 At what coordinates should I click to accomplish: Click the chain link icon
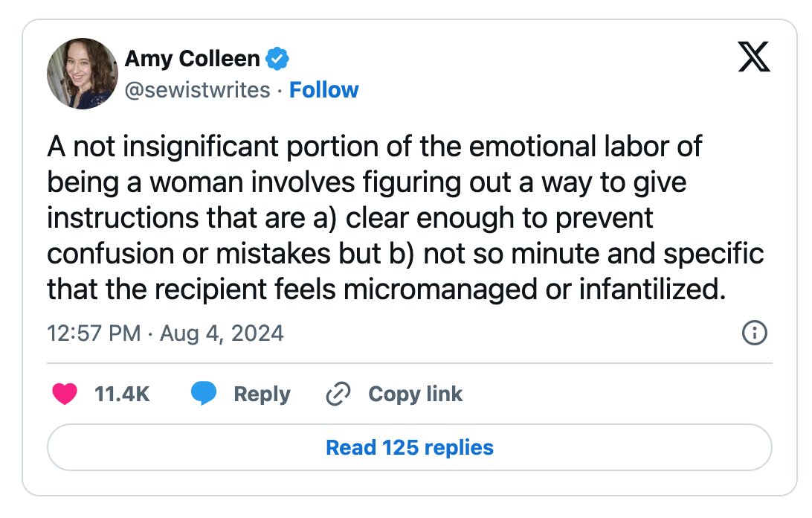pyautogui.click(x=338, y=394)
